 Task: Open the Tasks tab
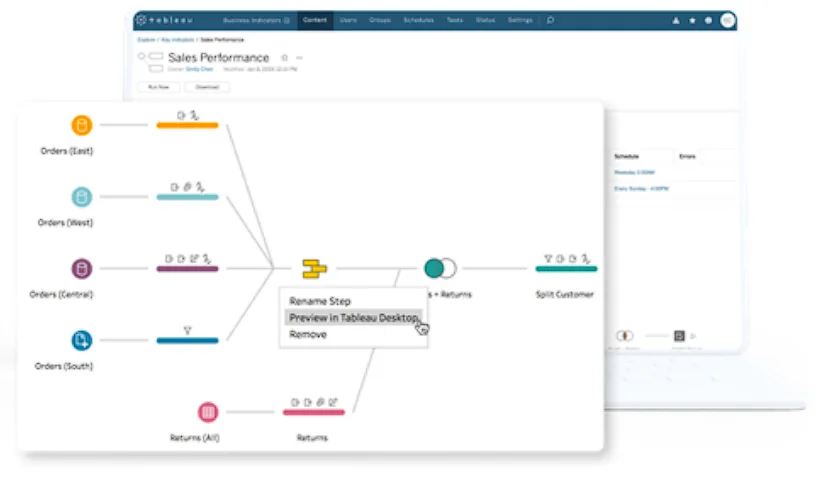click(x=455, y=20)
